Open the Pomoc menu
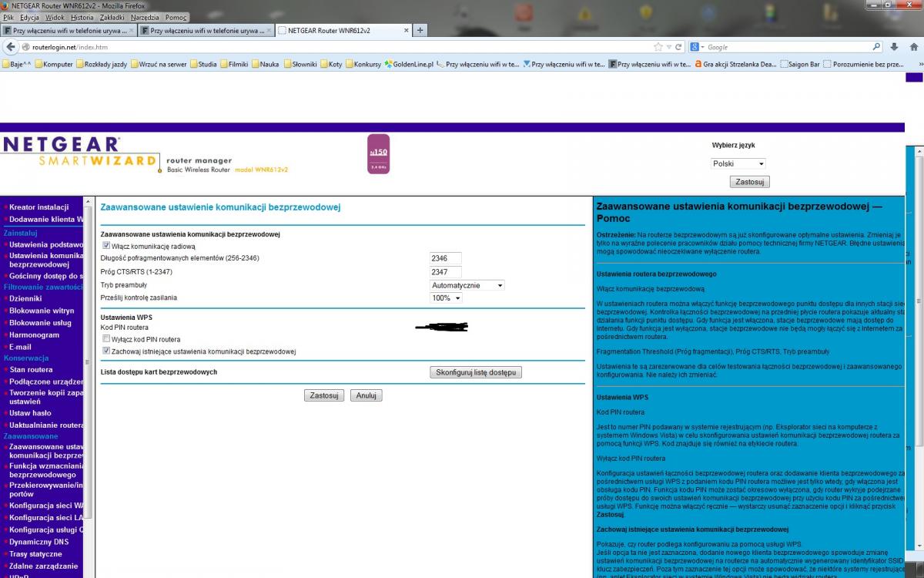Image resolution: width=924 pixels, height=578 pixels. pos(176,17)
